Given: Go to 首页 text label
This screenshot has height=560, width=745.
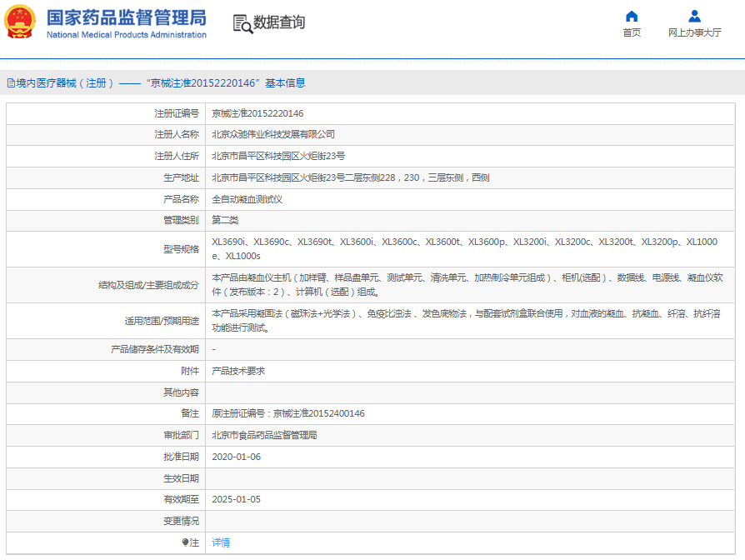Looking at the screenshot, I should click(632, 33).
